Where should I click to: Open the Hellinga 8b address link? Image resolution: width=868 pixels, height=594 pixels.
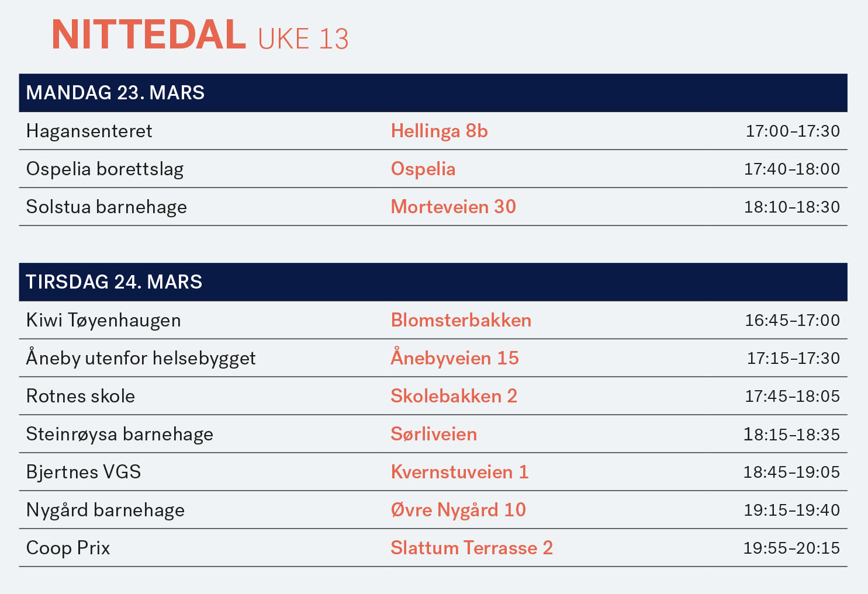coord(439,131)
